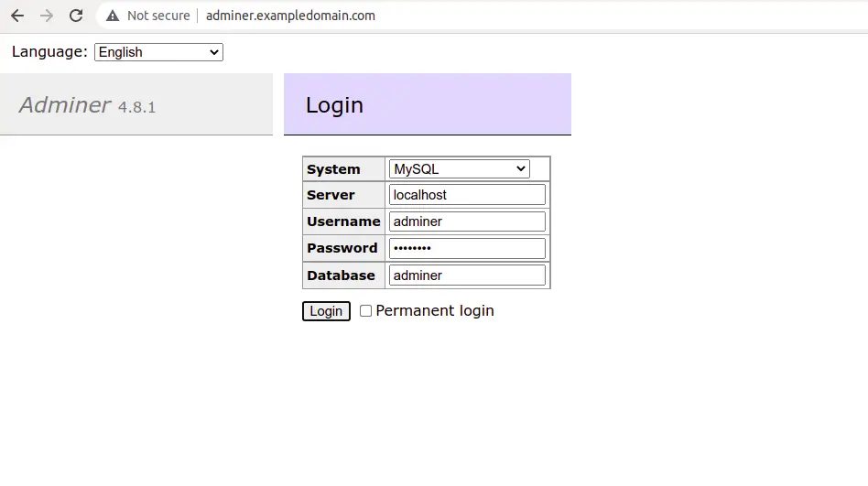The width and height of the screenshot is (868, 486).
Task: Click the Password row label
Action: click(342, 248)
